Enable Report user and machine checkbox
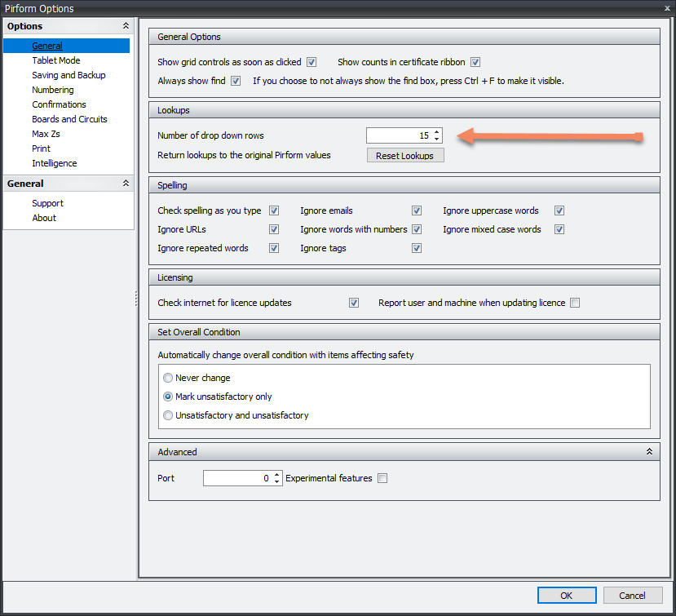The height and width of the screenshot is (616, 676). [x=575, y=303]
